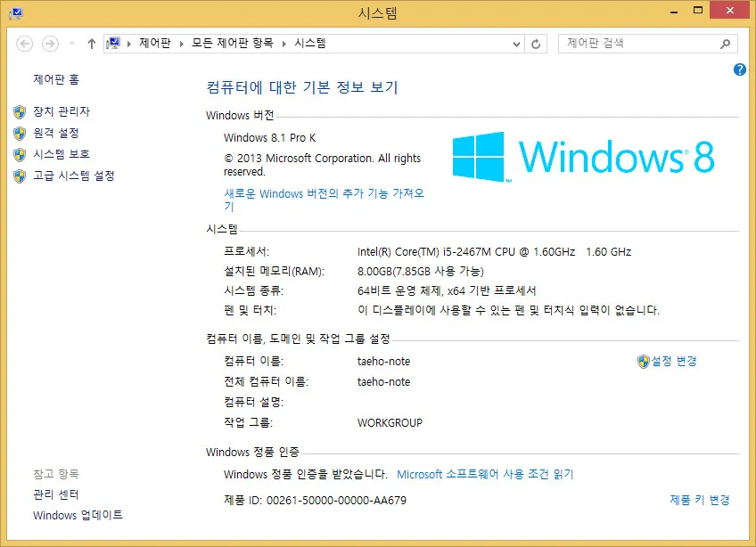Screen dimensions: 756x547
Task: Click the System icon in the address bar
Action: (116, 43)
